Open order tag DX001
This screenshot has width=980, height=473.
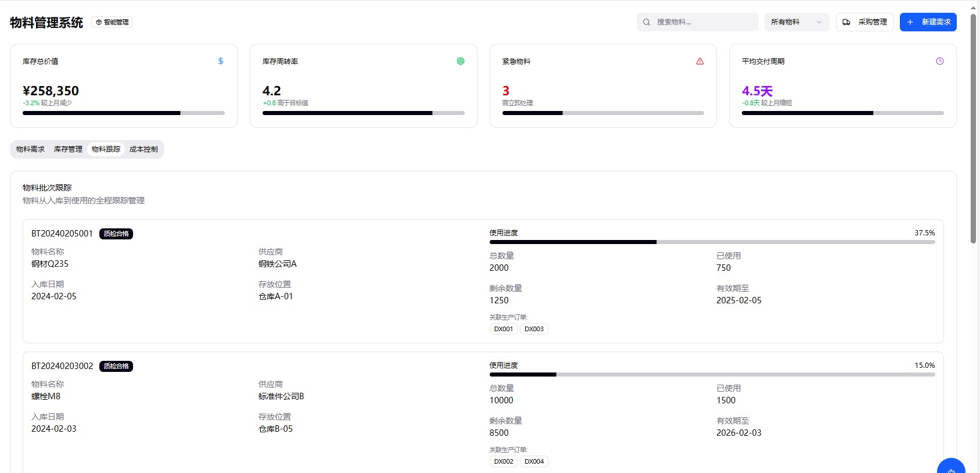pyautogui.click(x=503, y=329)
